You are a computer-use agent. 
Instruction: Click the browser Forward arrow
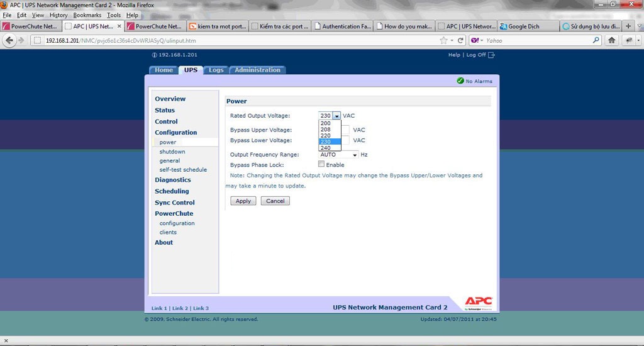[21, 40]
